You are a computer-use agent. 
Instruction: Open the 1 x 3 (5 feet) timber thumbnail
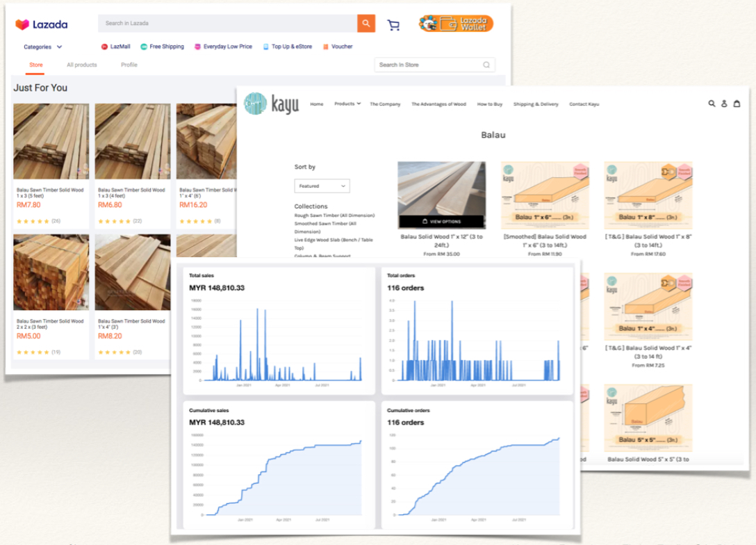pos(51,141)
